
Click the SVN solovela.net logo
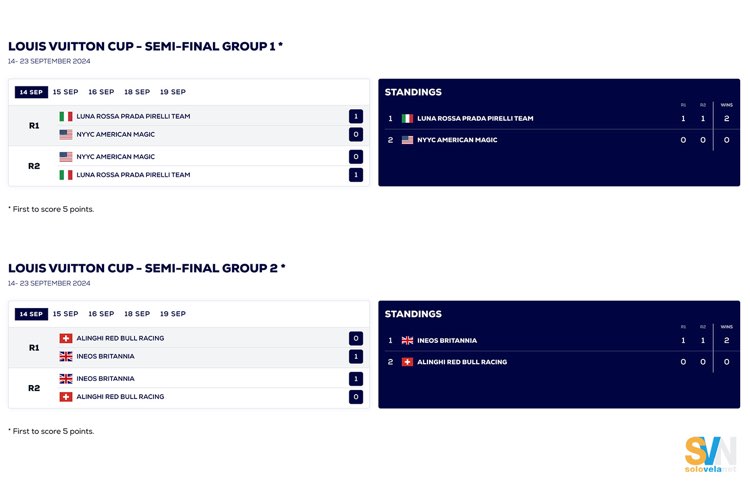710,455
